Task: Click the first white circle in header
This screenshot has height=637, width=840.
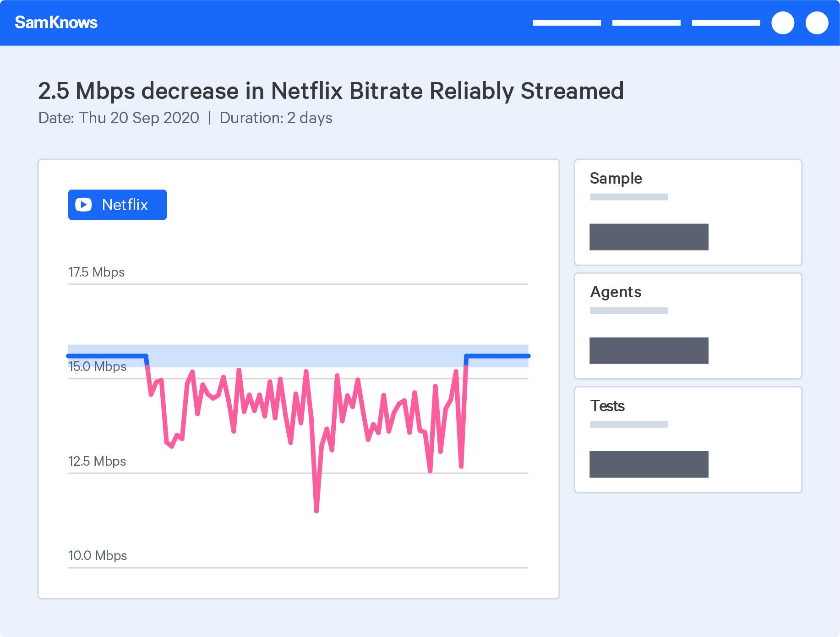Action: tap(783, 23)
